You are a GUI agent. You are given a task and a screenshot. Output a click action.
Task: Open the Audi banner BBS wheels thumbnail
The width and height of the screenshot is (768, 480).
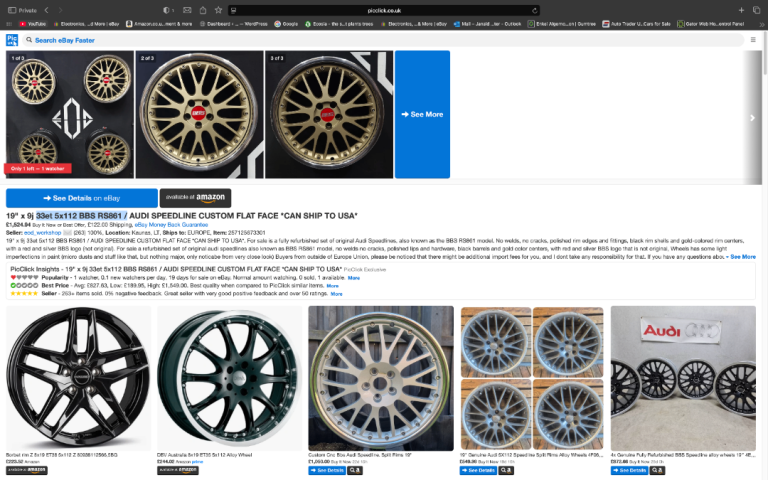pyautogui.click(x=683, y=378)
